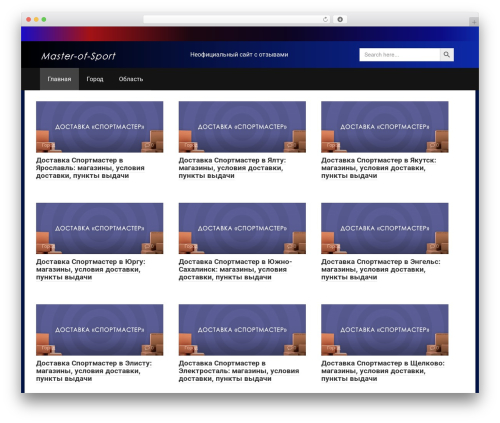This screenshot has height=423, width=500.
Task: Click the browser address bar
Action: point(237,19)
